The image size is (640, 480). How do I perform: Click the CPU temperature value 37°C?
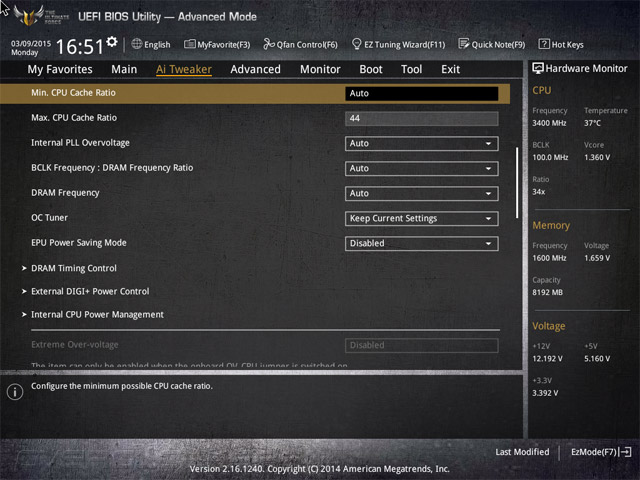(592, 123)
